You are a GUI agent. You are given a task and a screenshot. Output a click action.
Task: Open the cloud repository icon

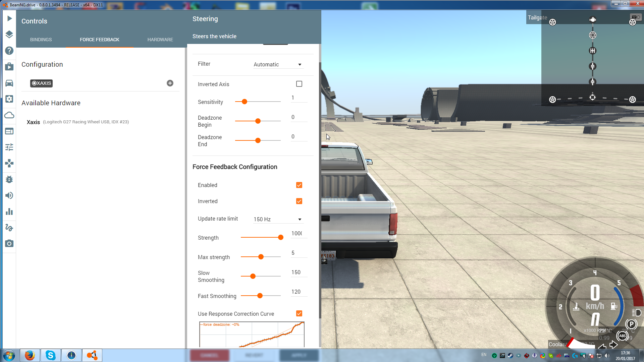click(9, 115)
